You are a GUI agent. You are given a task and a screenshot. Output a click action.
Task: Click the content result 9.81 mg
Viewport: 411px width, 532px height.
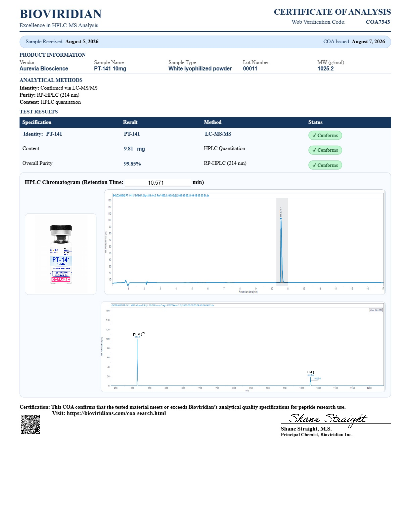point(134,149)
